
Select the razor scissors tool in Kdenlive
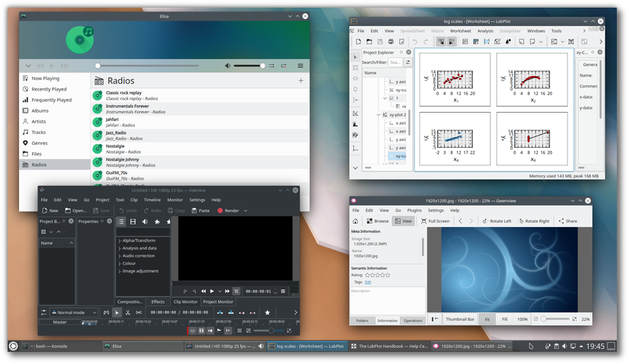tap(128, 312)
